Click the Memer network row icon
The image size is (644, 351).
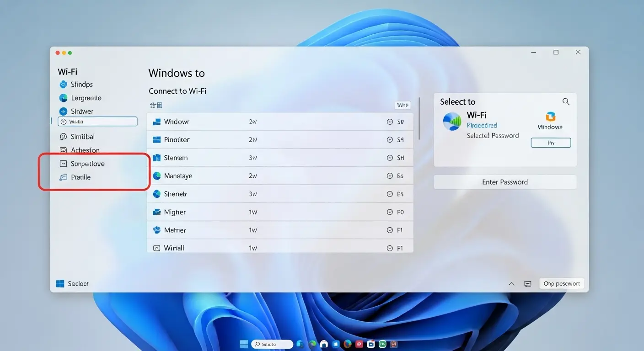(x=156, y=230)
